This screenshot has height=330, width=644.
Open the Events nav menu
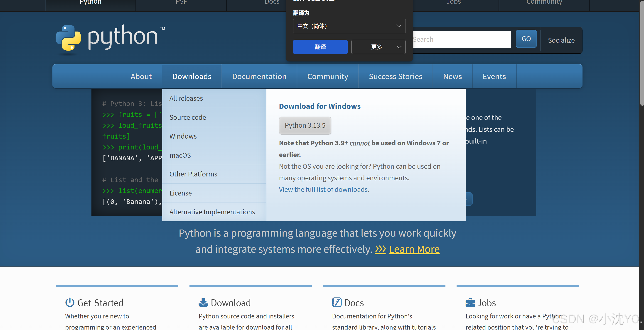coord(494,76)
